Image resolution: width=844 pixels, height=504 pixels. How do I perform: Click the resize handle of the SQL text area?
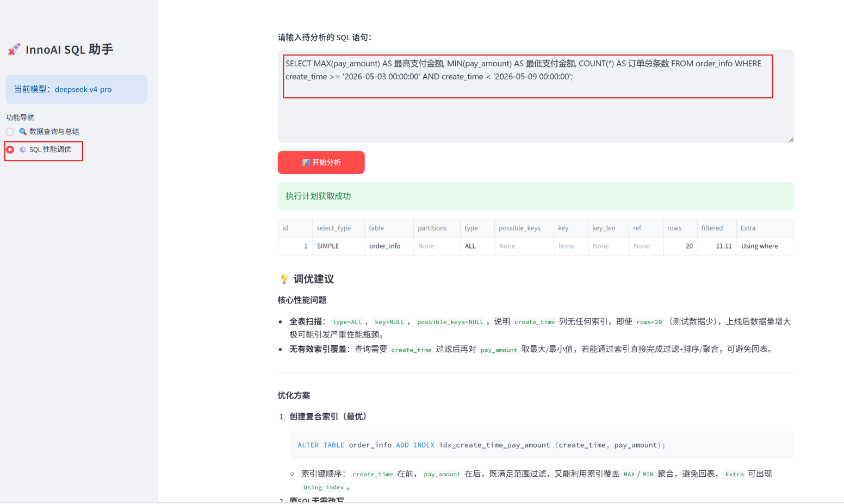tap(791, 140)
